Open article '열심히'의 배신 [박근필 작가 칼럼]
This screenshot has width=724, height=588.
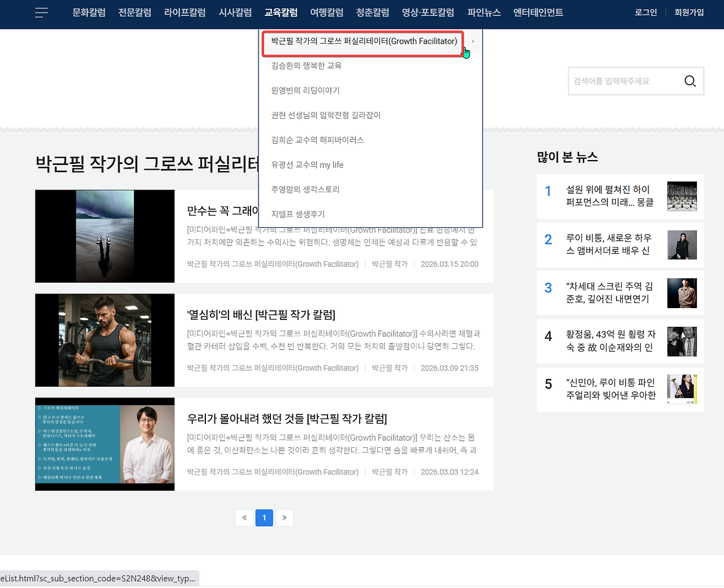[x=261, y=315]
